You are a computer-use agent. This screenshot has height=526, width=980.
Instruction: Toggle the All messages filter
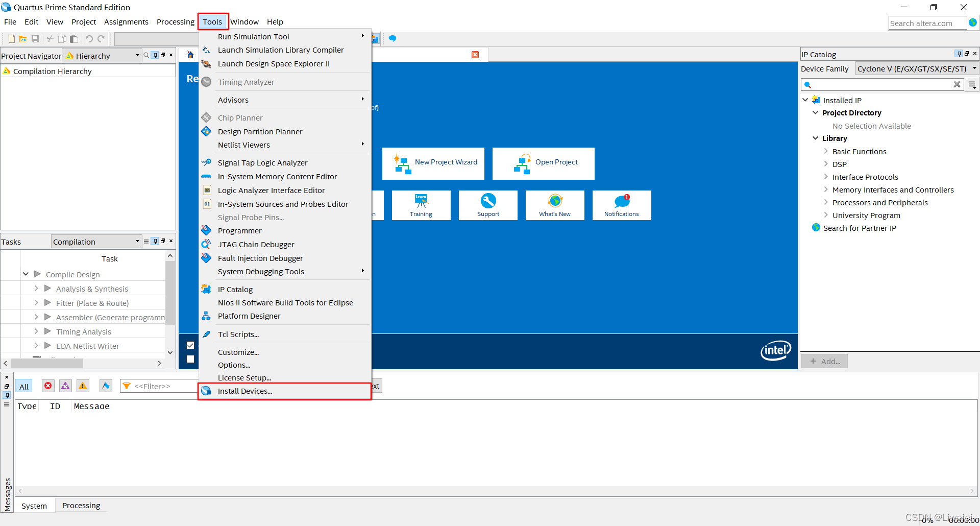pyautogui.click(x=24, y=387)
